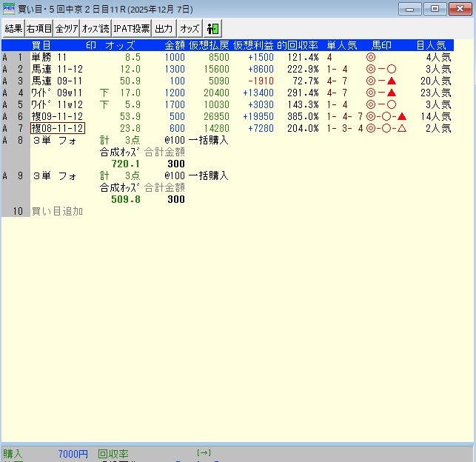The image size is (476, 462).
Task: Click the ｵｯｽﾞ読 odds load button
Action: click(x=95, y=29)
